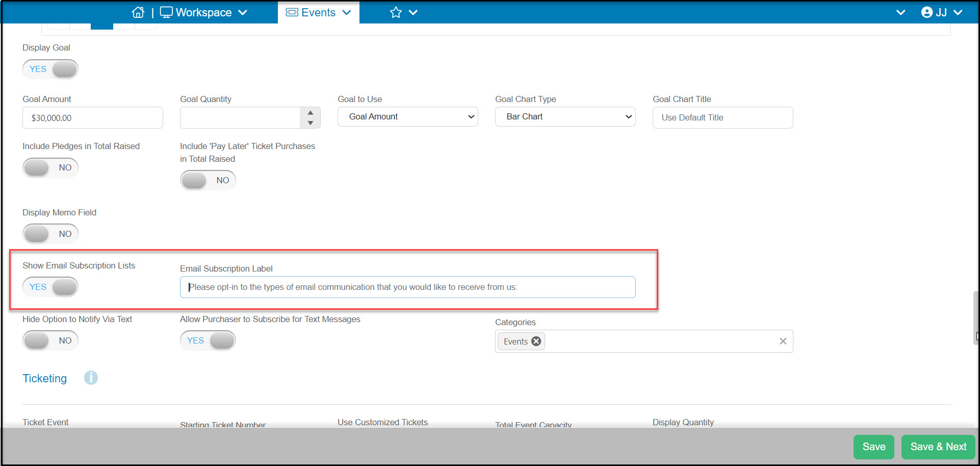Image resolution: width=980 pixels, height=466 pixels.
Task: Toggle Hide Option to Notify Via Text
Action: (x=50, y=340)
